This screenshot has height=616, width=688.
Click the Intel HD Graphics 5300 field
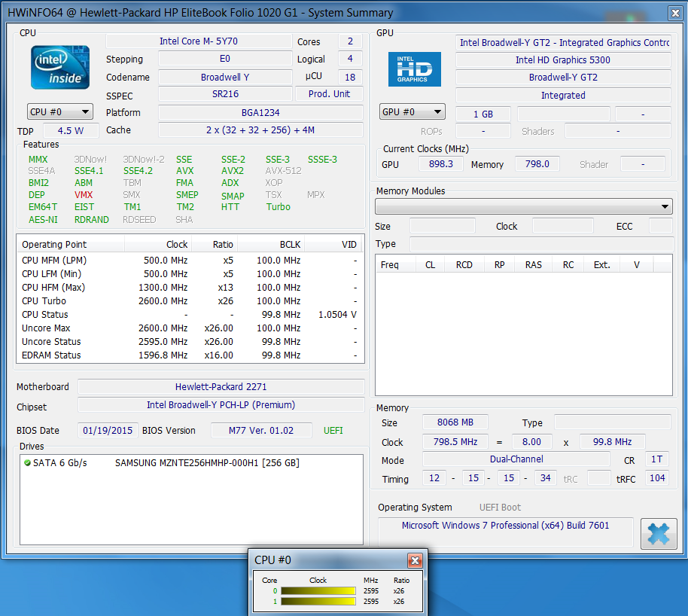(563, 59)
